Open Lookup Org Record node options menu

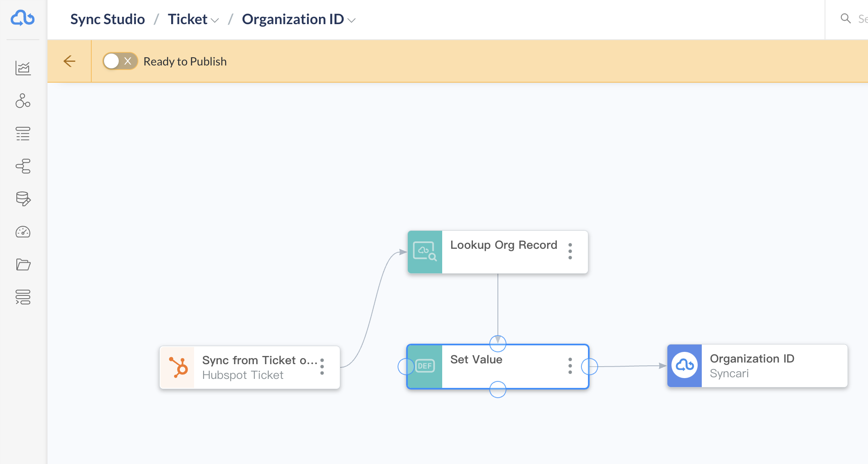[570, 251]
